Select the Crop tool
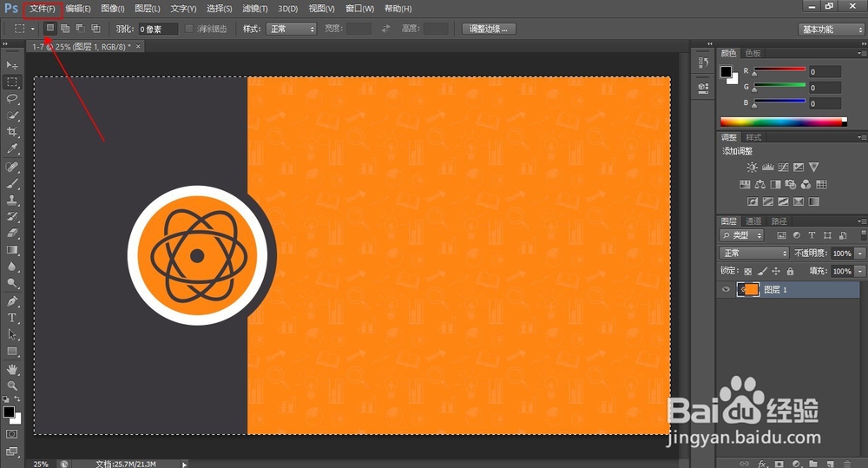The image size is (868, 468). (x=11, y=132)
